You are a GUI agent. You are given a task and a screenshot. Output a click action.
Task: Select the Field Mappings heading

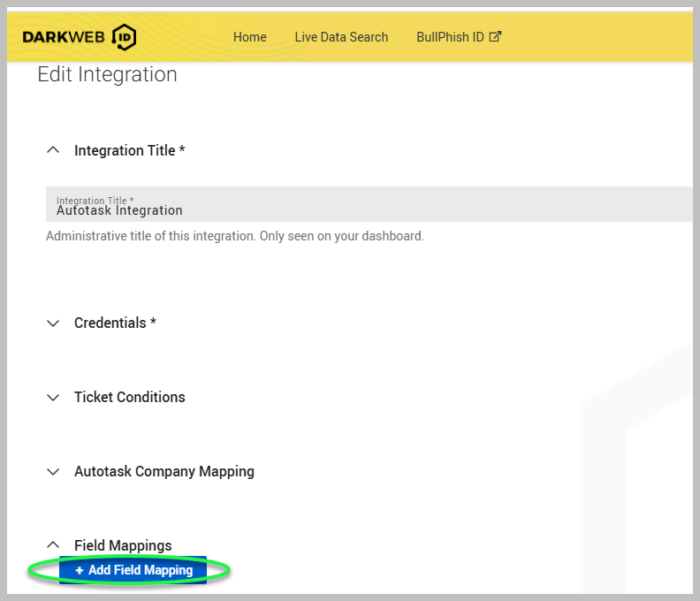click(x=123, y=545)
